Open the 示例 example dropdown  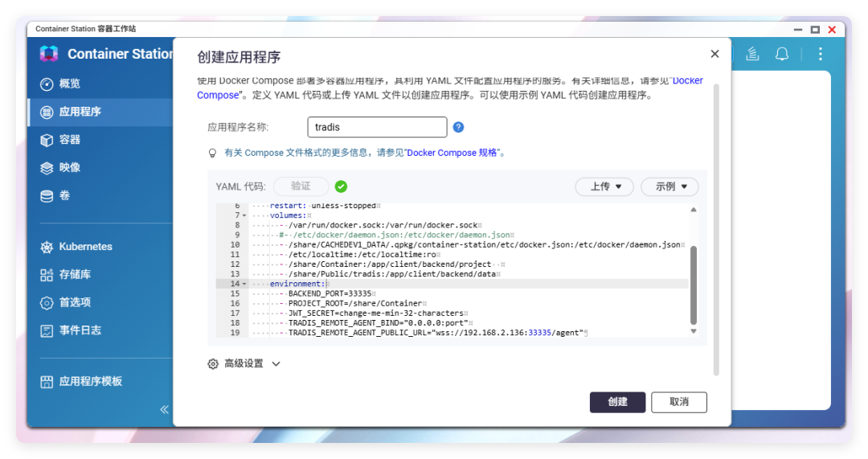tap(669, 186)
